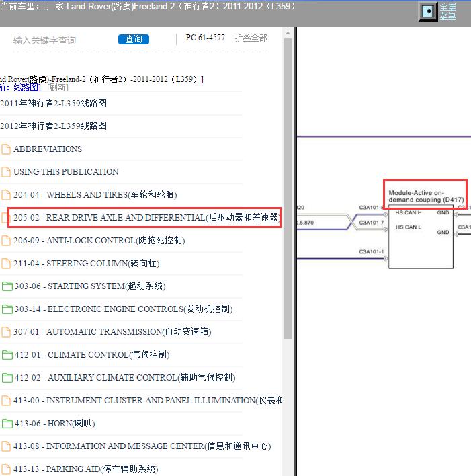
Task: Open the ABBREVIATIONS item
Action: point(48,149)
